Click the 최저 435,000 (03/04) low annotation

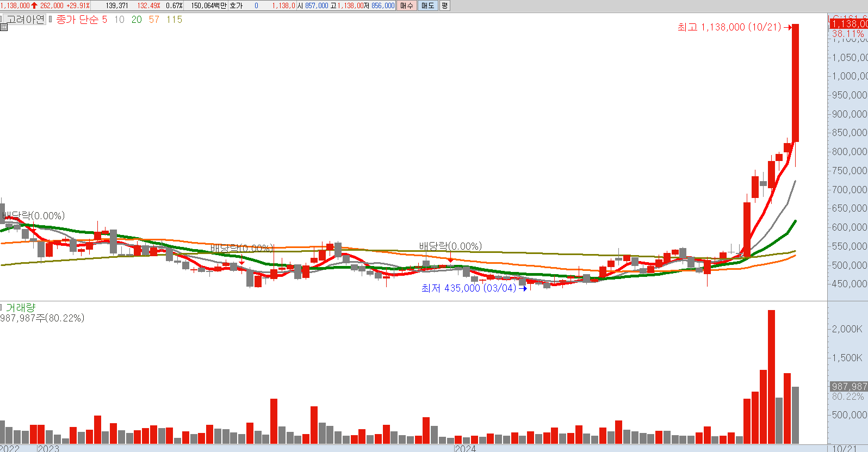point(469,288)
